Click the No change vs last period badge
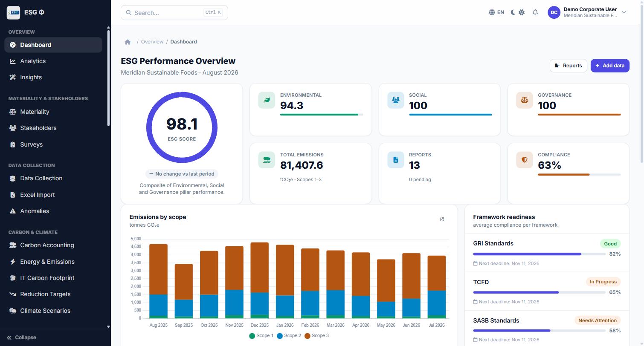 pyautogui.click(x=182, y=174)
